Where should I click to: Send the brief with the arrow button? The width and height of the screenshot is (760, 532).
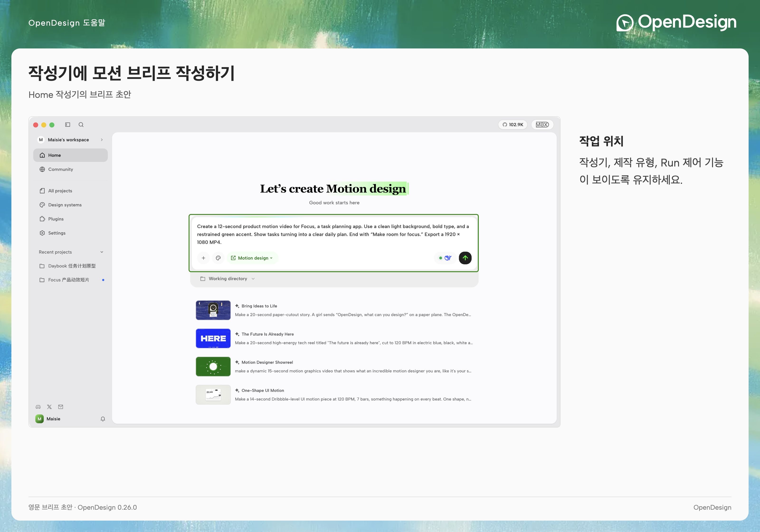point(465,258)
